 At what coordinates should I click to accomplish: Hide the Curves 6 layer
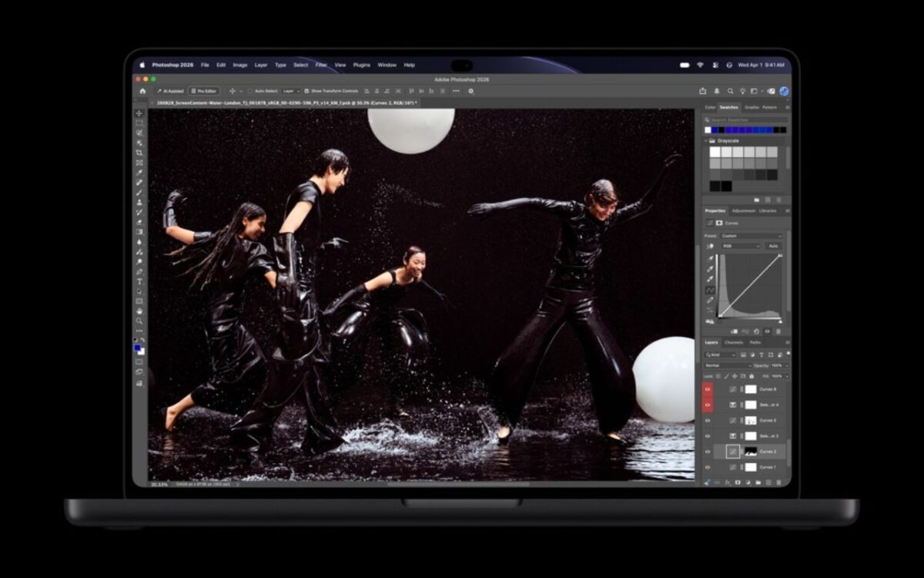(x=708, y=389)
